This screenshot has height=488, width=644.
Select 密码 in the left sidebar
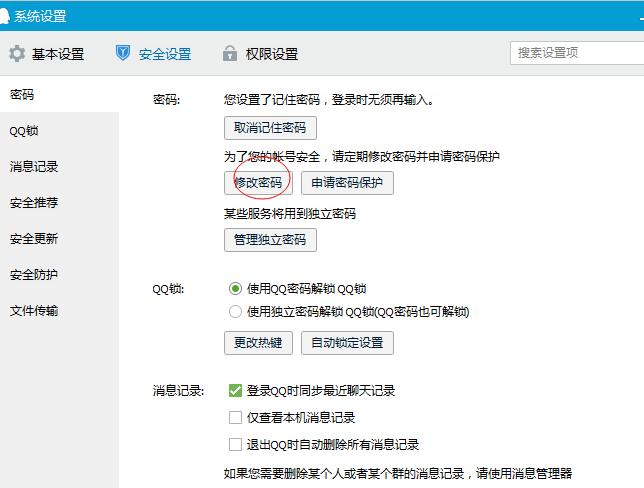point(59,94)
